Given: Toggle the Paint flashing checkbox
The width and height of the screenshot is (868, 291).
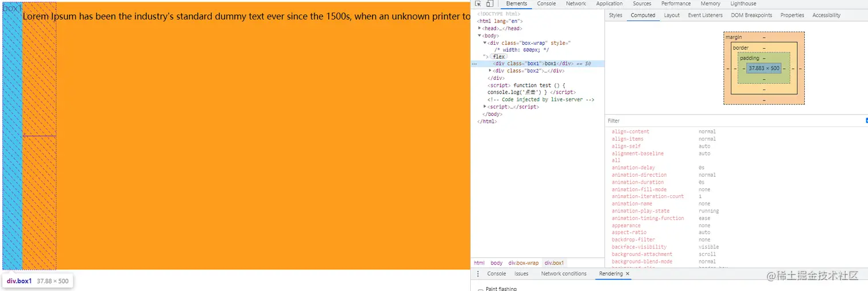Looking at the screenshot, I should (x=480, y=290).
